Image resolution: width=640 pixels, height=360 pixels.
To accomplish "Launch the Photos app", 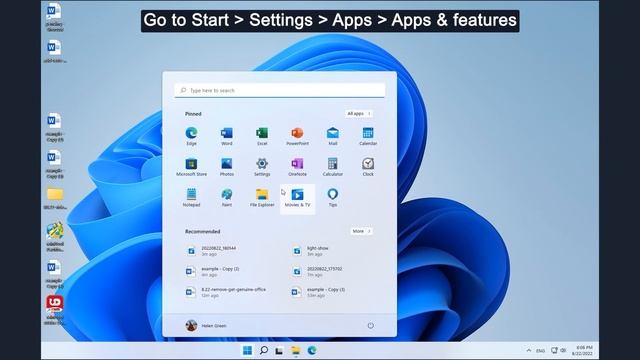I will point(227,167).
